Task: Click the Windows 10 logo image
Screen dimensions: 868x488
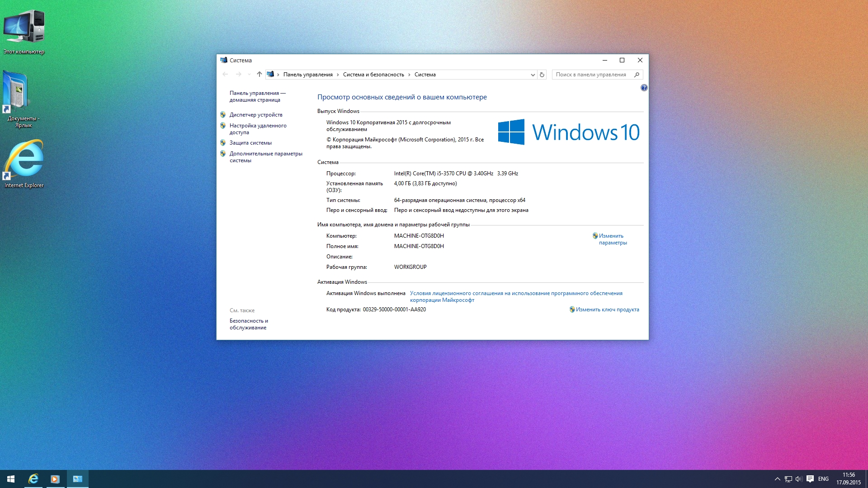Action: (569, 132)
